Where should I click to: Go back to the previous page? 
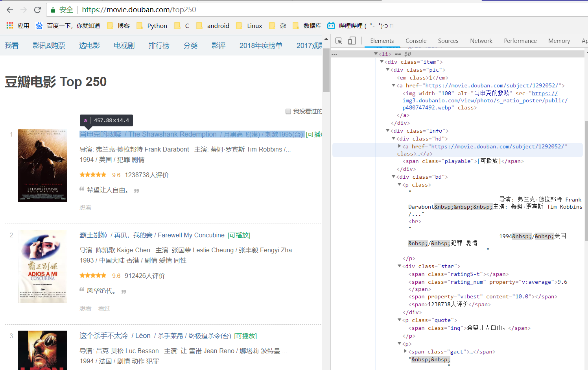point(9,10)
